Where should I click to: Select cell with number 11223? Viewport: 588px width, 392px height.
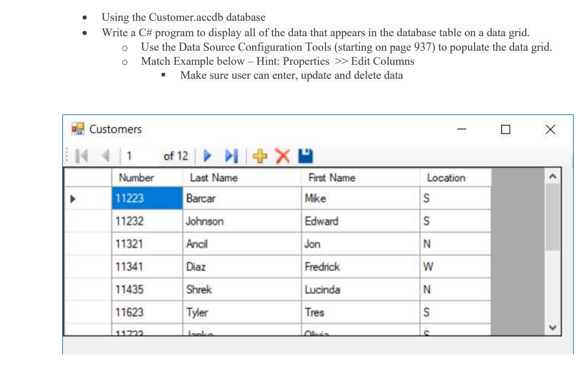[147, 198]
